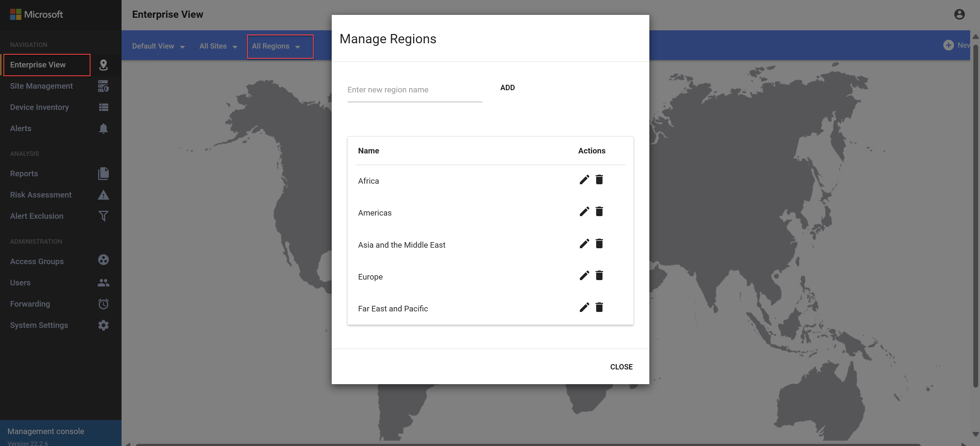Screen dimensions: 980x446
Task: Edit the Far East and Pacific region
Action: 584,307
